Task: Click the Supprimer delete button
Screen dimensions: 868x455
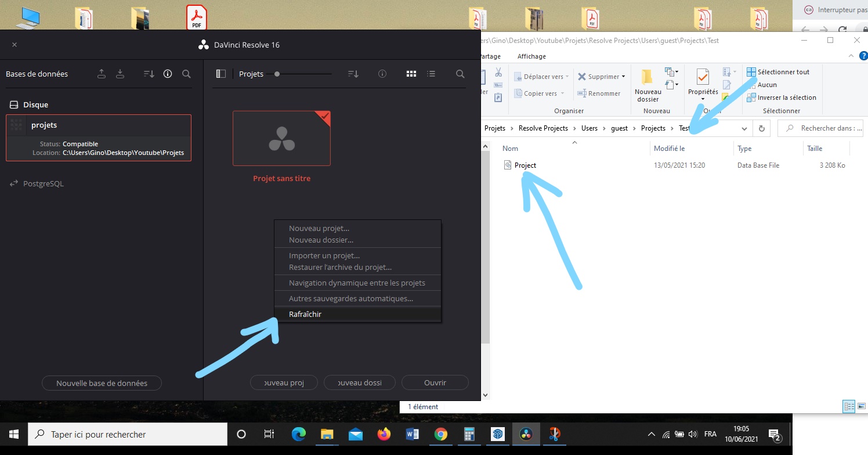Action: 598,77
